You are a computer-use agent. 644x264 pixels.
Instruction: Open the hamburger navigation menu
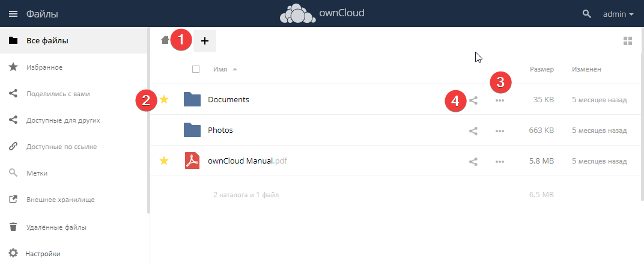point(13,14)
